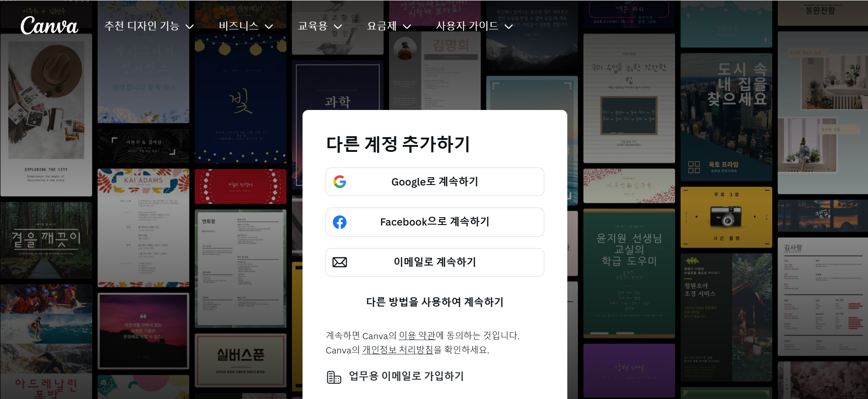The height and width of the screenshot is (399, 868).
Task: Open the 이용 약관 terms link
Action: point(417,335)
